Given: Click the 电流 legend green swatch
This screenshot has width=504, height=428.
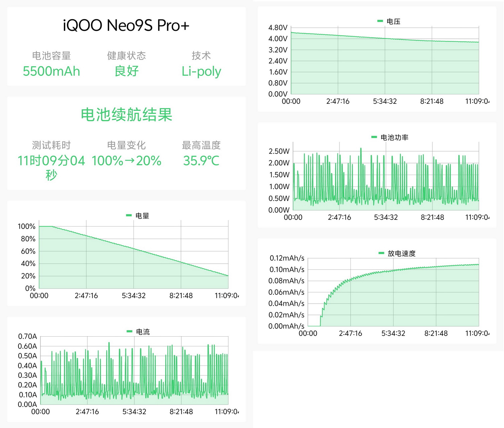Looking at the screenshot, I should pyautogui.click(x=129, y=331).
